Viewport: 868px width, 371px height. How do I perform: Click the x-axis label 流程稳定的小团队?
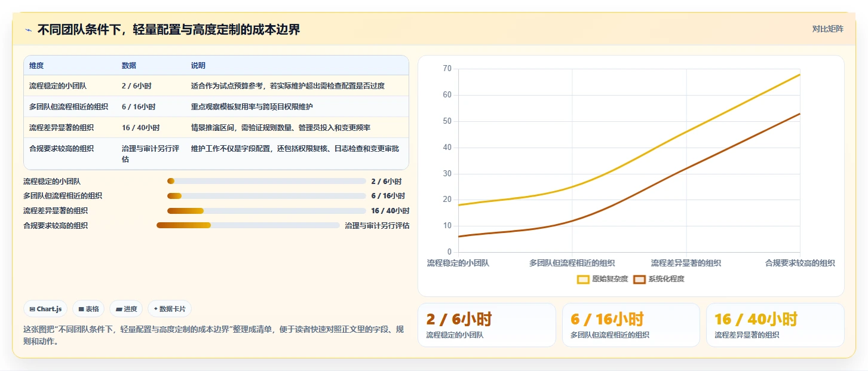pyautogui.click(x=458, y=263)
